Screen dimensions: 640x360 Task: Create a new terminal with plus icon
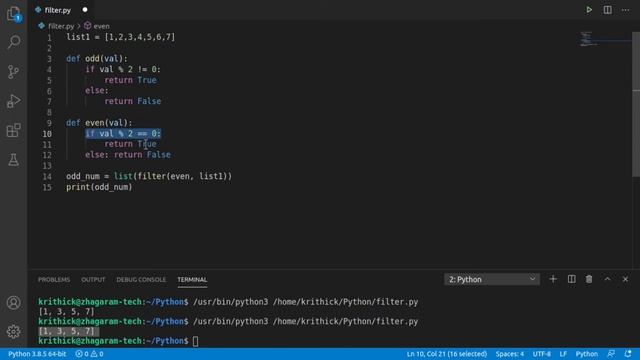coord(553,279)
